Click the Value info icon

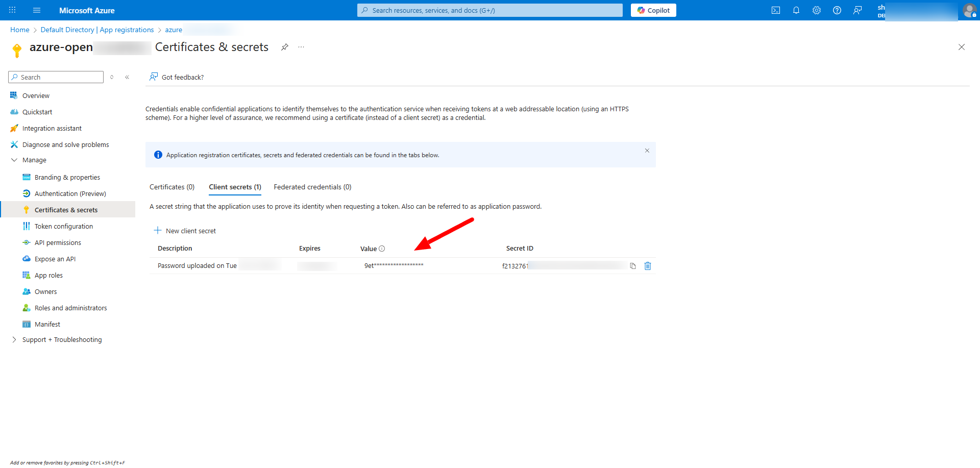tap(382, 249)
